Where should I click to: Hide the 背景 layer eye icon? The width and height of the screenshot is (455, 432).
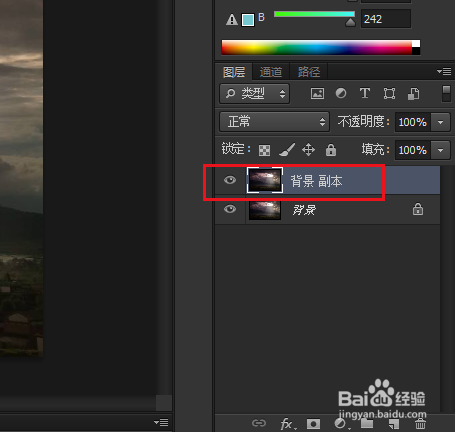click(230, 209)
